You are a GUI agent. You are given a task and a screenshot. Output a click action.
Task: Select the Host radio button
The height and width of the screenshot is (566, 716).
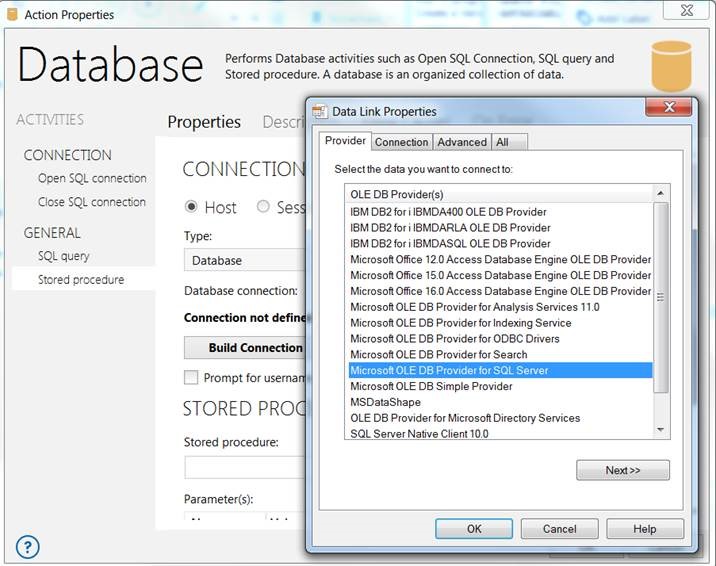pyautogui.click(x=191, y=207)
